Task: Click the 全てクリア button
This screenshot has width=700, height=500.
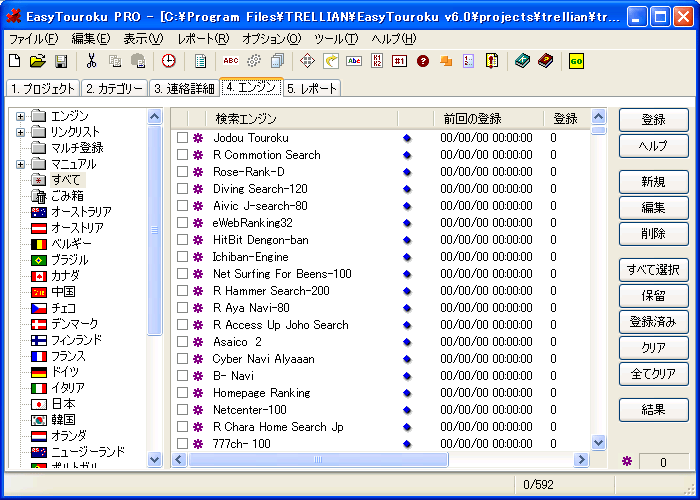Action: tap(654, 374)
